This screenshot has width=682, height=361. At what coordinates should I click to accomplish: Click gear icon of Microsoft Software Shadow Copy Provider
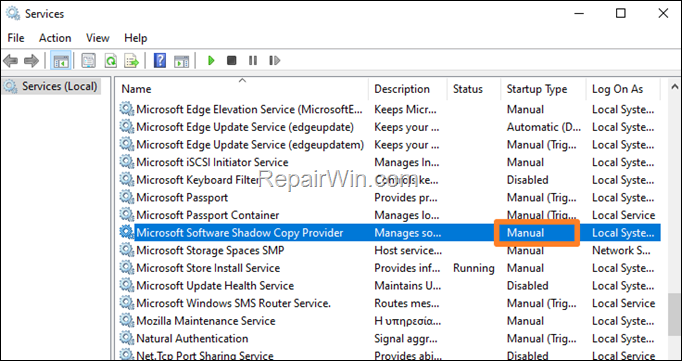click(127, 233)
